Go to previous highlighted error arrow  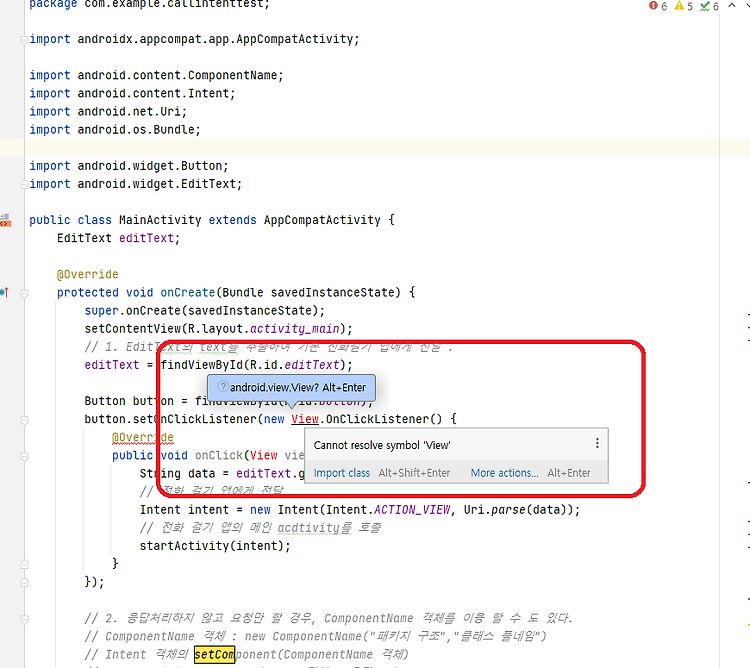pos(732,6)
